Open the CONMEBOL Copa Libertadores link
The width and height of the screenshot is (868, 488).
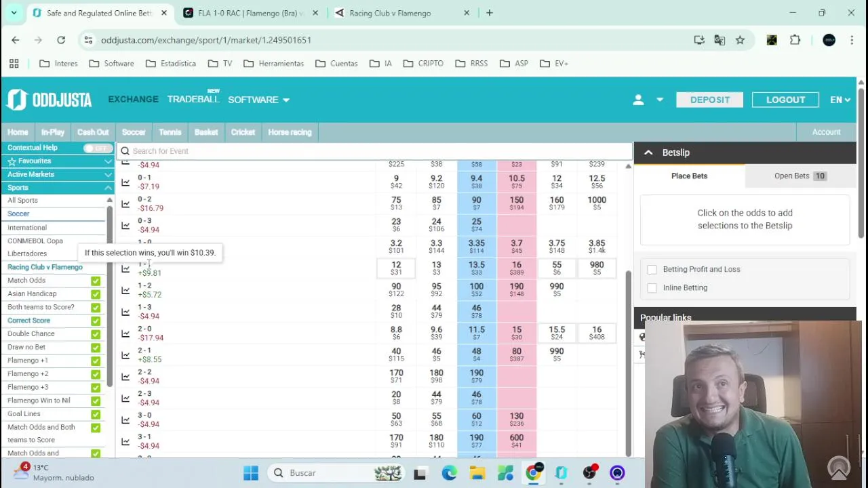coord(35,247)
